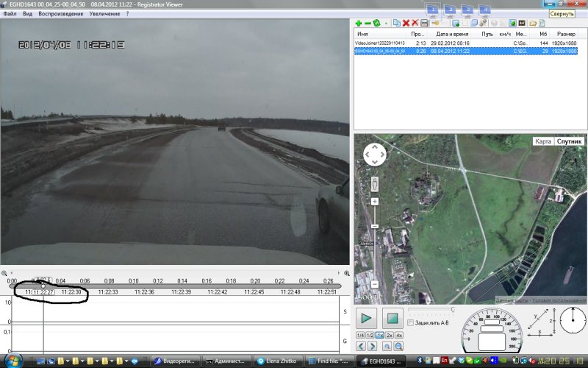This screenshot has width=588, height=368.
Task: Click the first red X delete icon
Action: coord(406,24)
